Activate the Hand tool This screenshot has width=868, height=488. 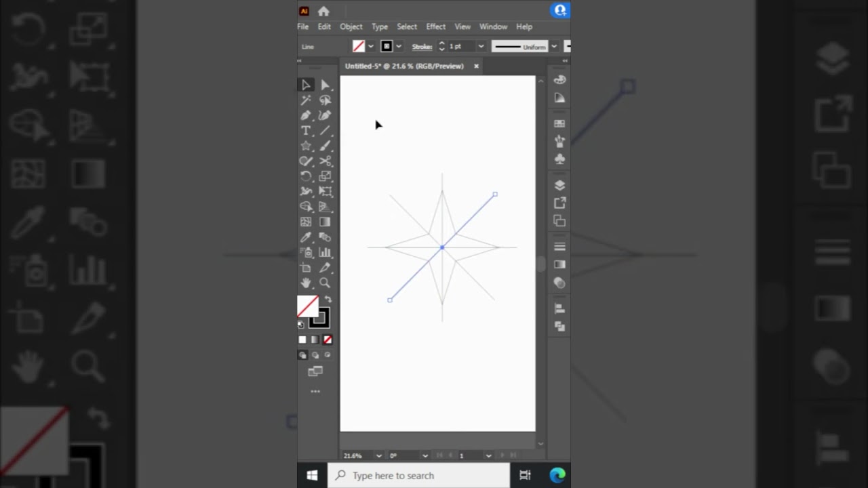coord(306,283)
